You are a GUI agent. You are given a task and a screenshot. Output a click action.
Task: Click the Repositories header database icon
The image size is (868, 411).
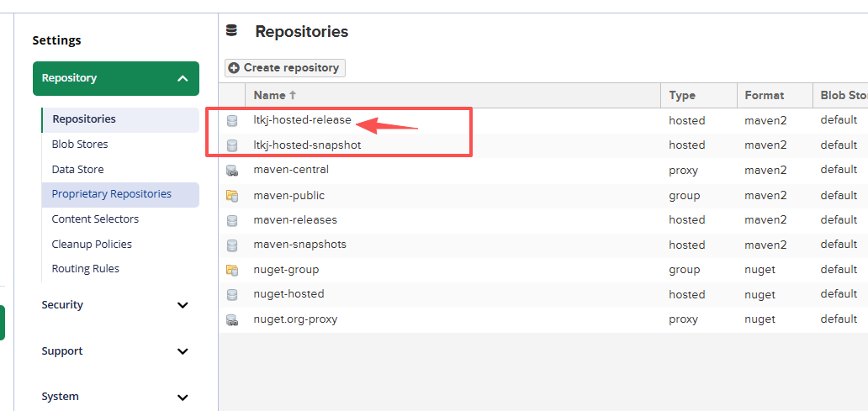231,31
